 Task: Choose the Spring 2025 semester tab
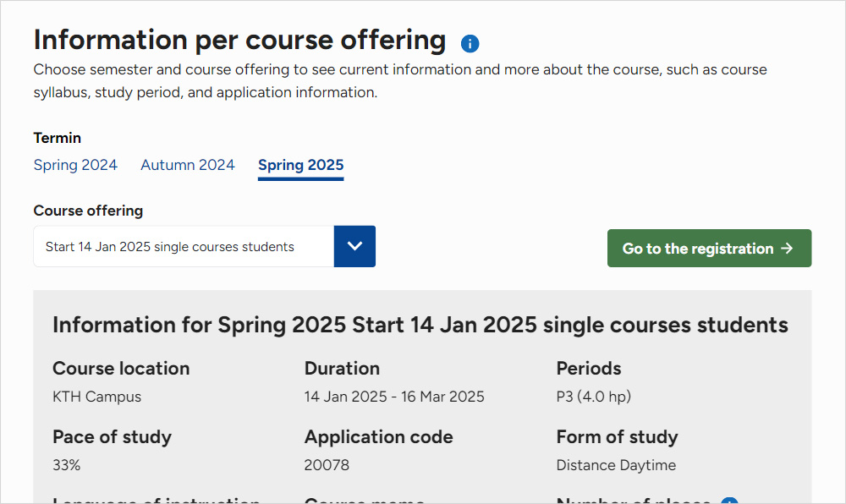pos(300,165)
